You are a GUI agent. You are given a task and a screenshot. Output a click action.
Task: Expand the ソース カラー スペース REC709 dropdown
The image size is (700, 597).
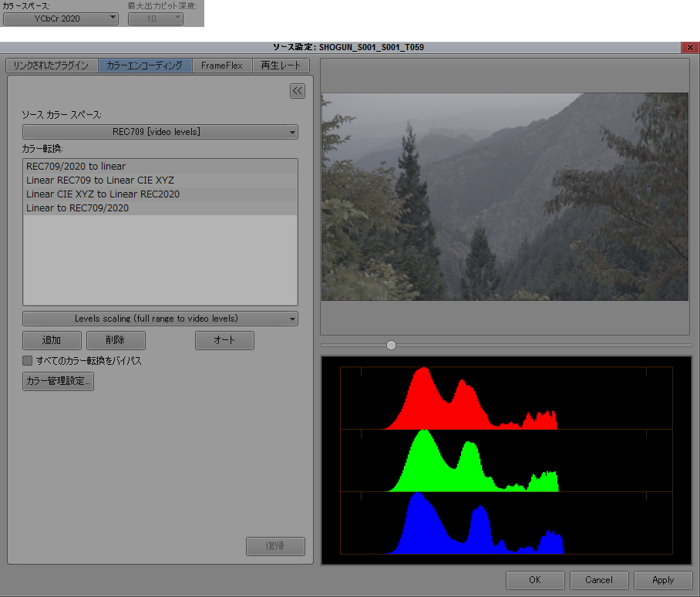pos(160,132)
